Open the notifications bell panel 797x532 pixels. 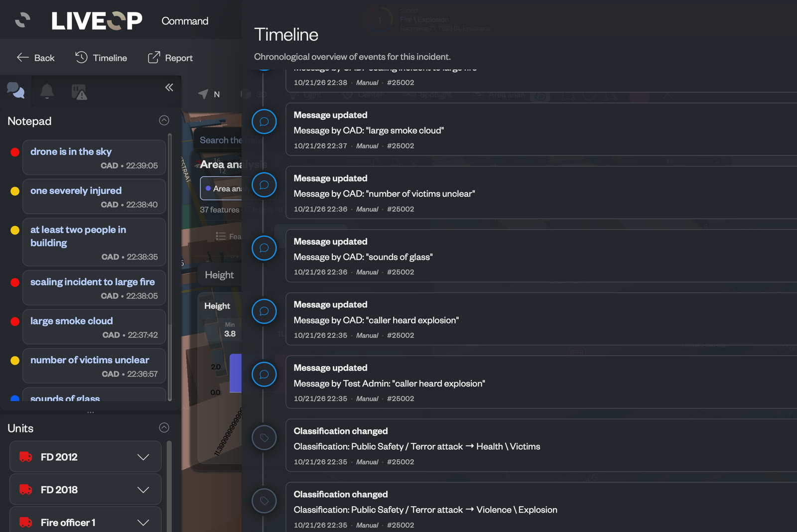[x=47, y=91]
